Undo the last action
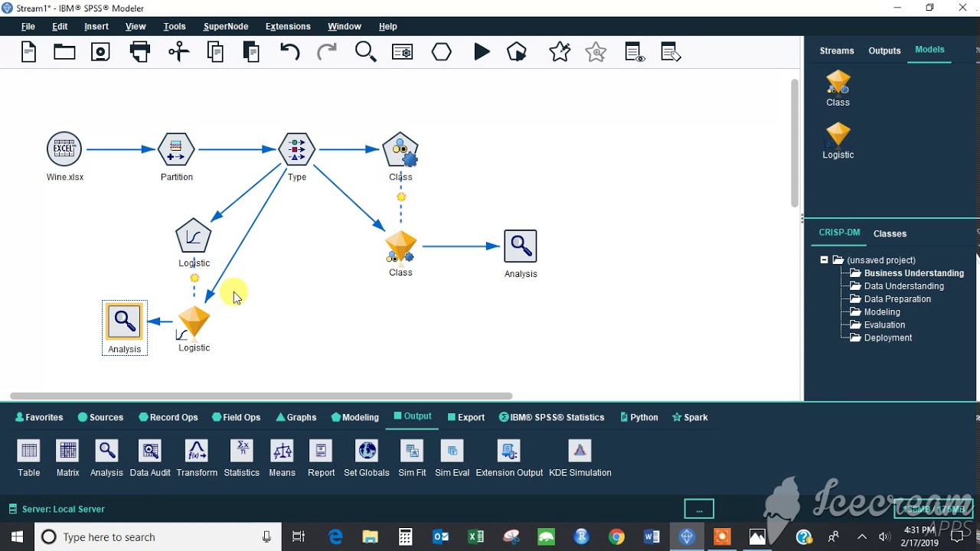This screenshot has height=551, width=980. pos(290,52)
